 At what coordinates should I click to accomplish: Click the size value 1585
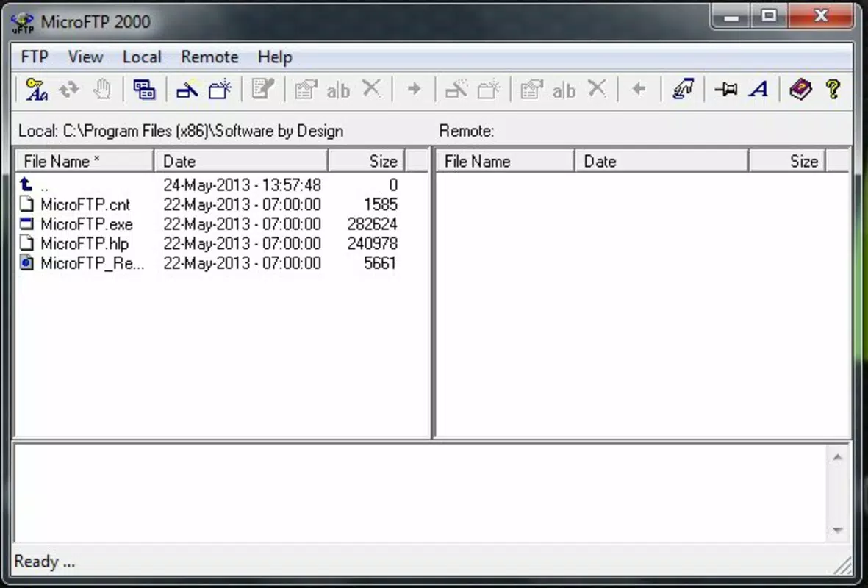pos(380,204)
